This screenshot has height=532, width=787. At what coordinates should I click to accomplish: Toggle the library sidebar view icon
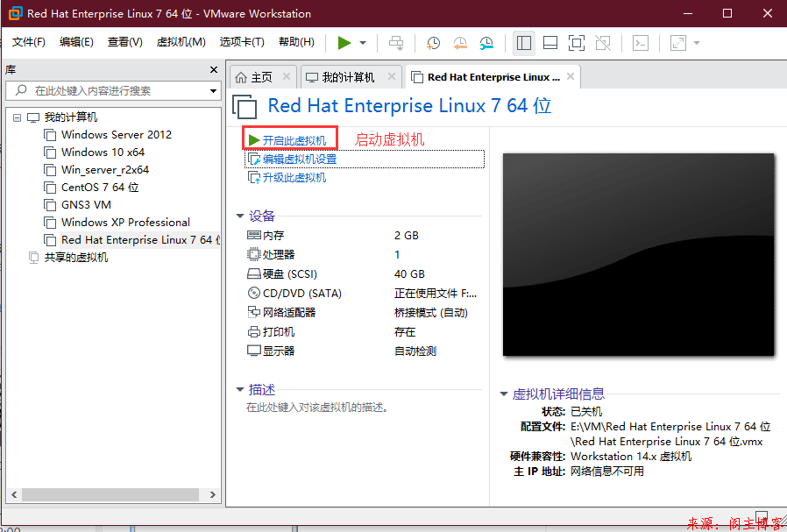pyautogui.click(x=524, y=43)
